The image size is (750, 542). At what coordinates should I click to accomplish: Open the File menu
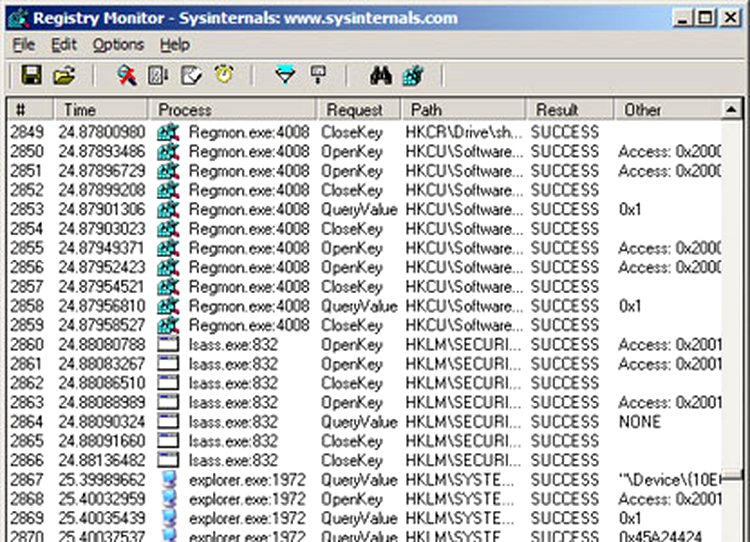[24, 45]
